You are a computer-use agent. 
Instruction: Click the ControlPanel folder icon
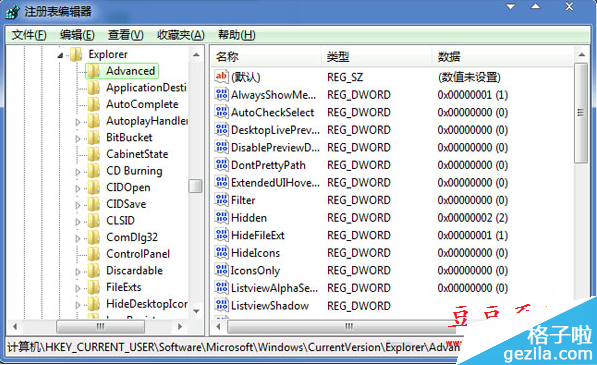coord(94,253)
